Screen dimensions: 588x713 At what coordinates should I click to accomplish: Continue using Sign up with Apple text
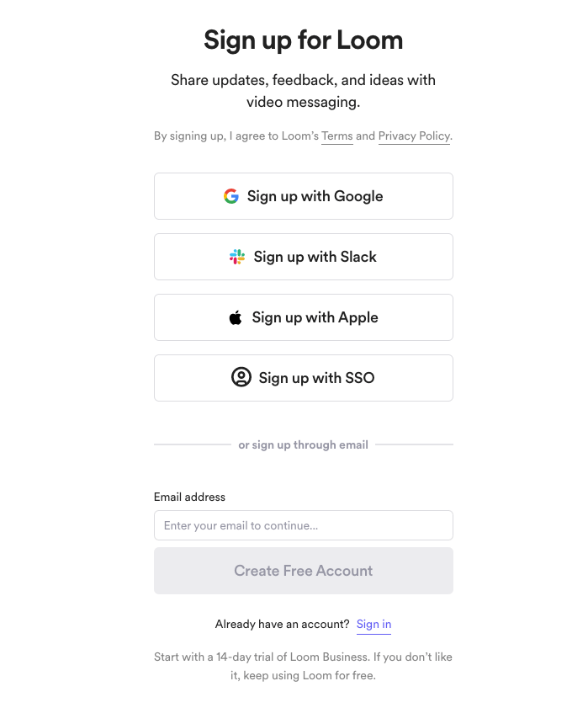coord(315,317)
